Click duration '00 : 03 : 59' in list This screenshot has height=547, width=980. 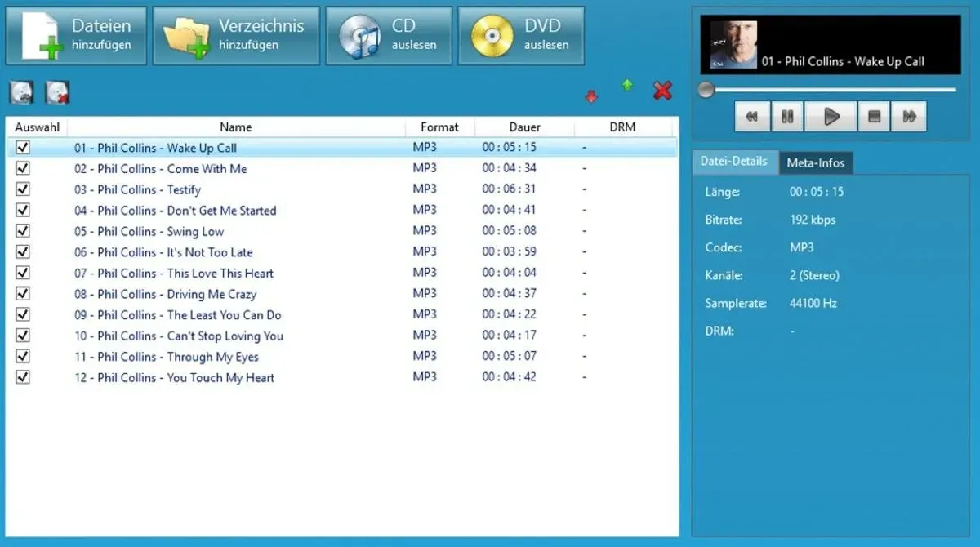pos(510,252)
